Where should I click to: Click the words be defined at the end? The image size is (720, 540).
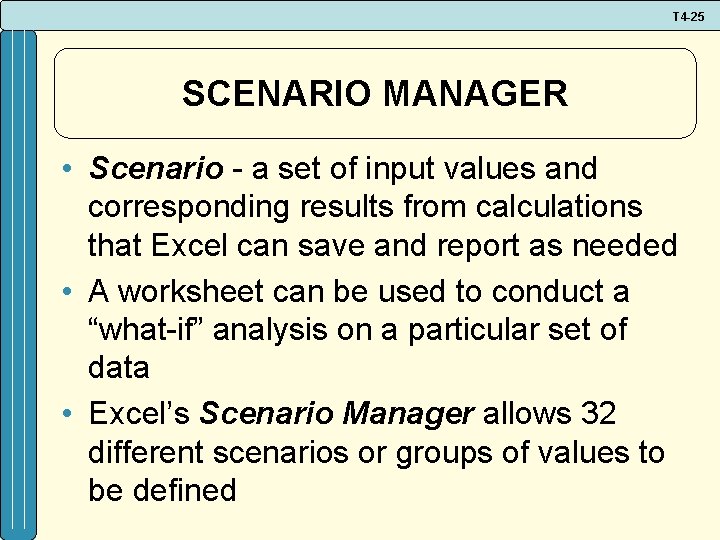[x=162, y=490]
